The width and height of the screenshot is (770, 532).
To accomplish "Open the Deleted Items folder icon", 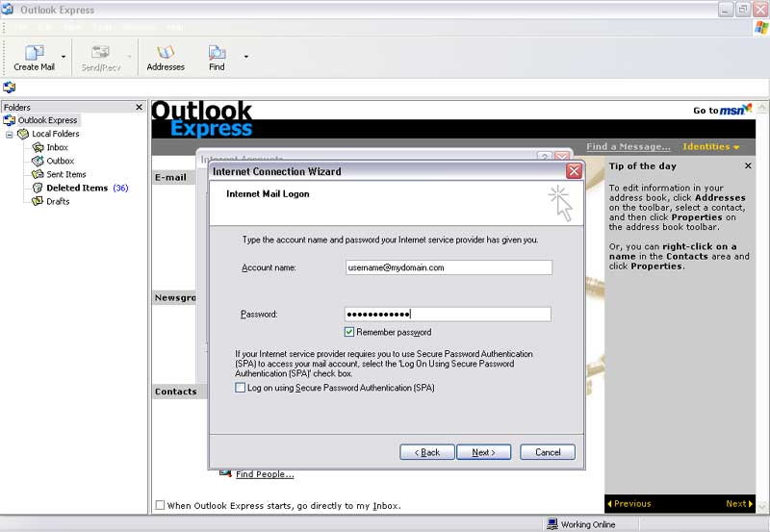I will click(x=38, y=188).
